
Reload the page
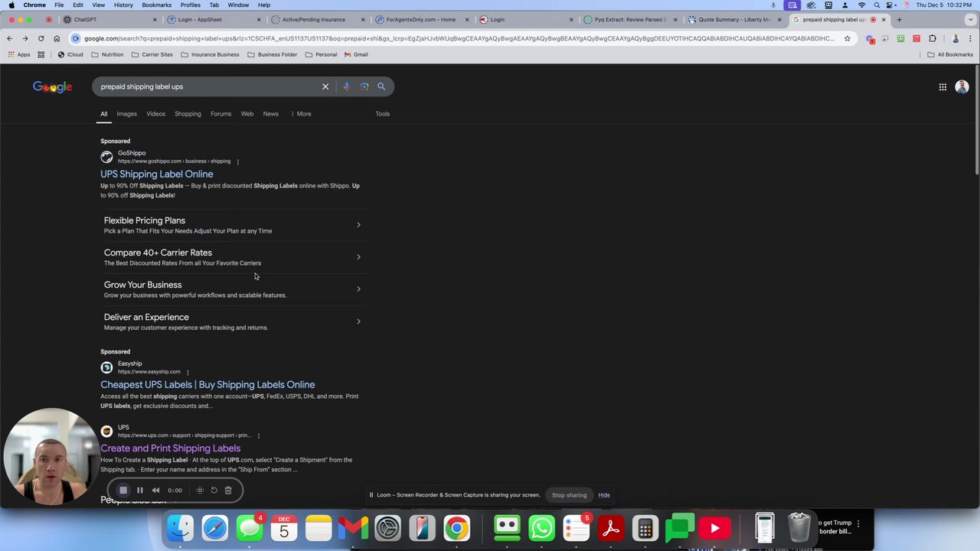click(x=41, y=38)
